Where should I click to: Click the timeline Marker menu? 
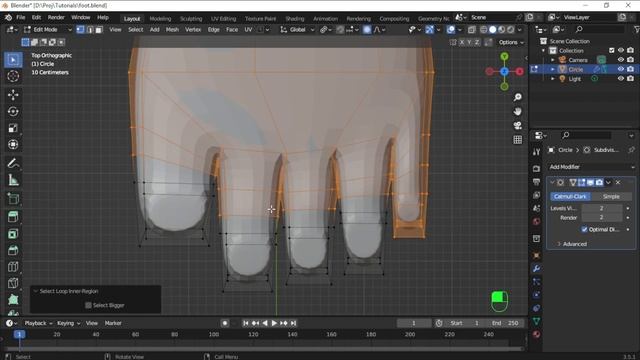click(113, 323)
